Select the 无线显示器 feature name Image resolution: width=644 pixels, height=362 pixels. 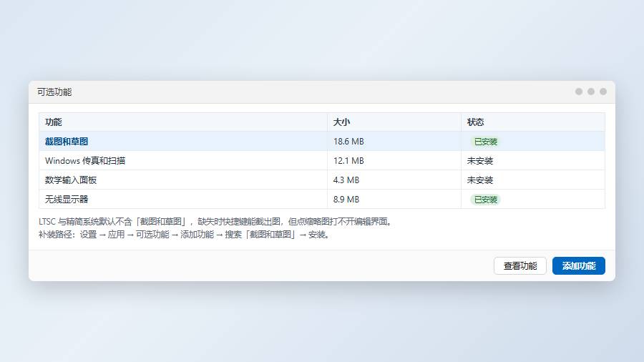[x=67, y=199]
